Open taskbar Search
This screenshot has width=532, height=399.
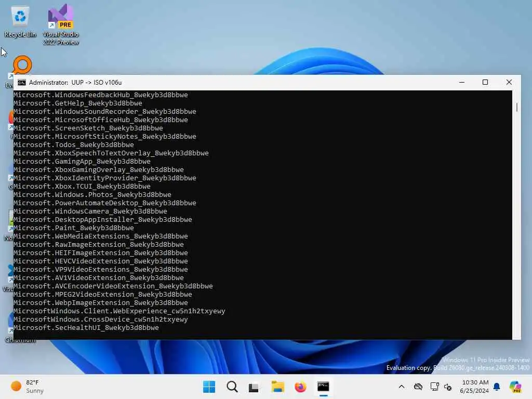pos(232,387)
